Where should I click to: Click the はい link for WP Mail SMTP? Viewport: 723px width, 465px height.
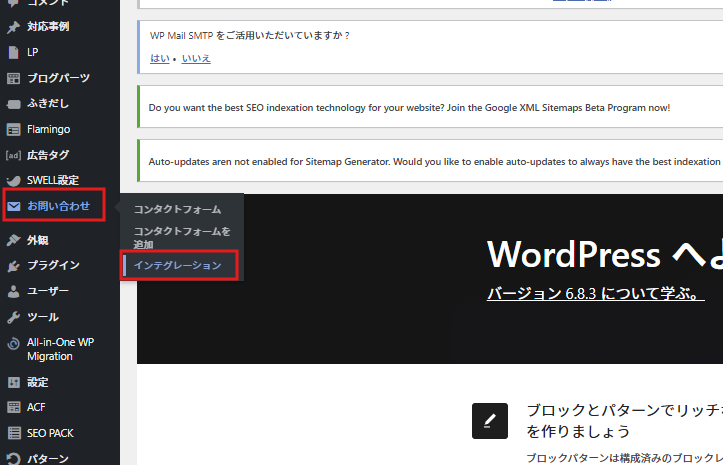(x=159, y=58)
